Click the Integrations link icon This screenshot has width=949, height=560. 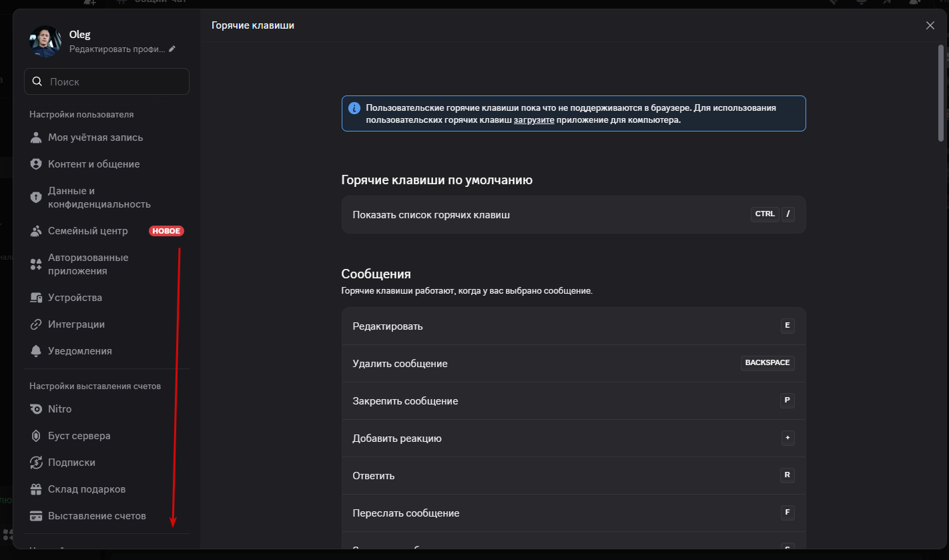pos(36,324)
